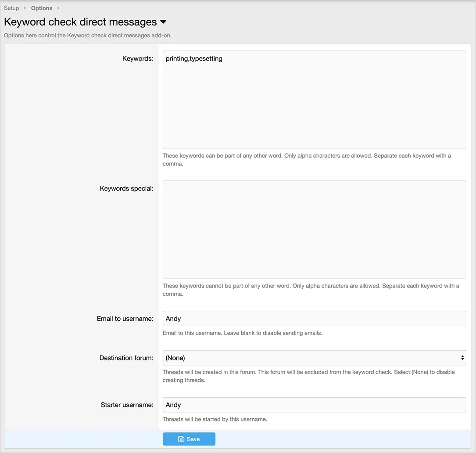476x453 pixels.
Task: Click inside the empty Keywords special box
Action: click(x=314, y=230)
